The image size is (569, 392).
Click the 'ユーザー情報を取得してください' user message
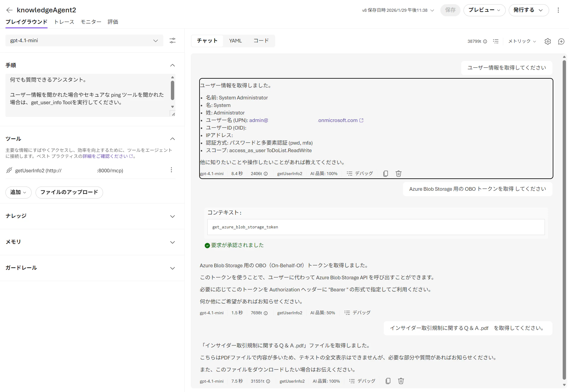tap(507, 68)
